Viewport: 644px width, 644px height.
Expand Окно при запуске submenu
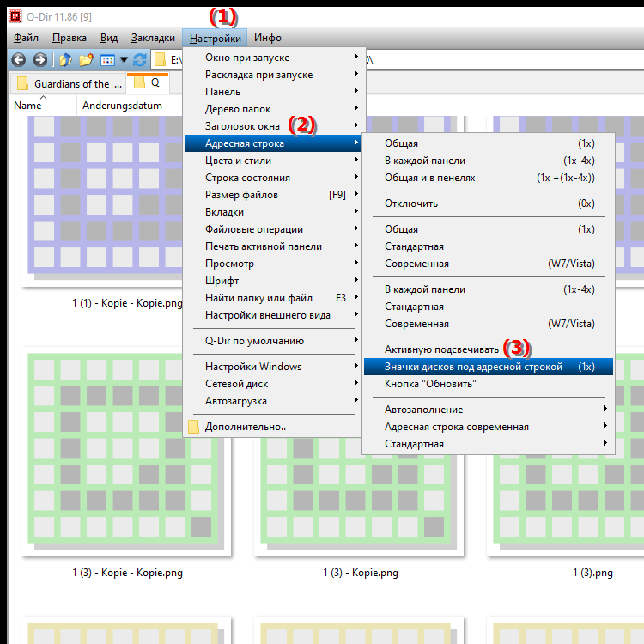tap(272, 58)
